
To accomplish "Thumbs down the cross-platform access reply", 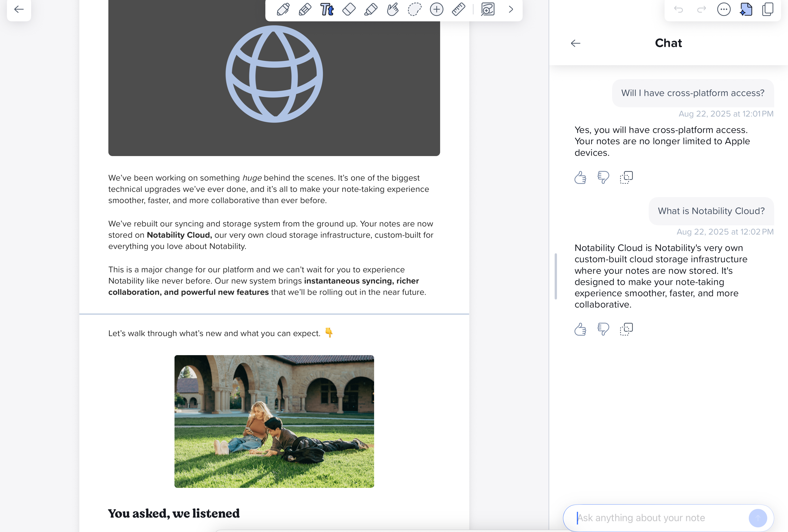I will (603, 177).
